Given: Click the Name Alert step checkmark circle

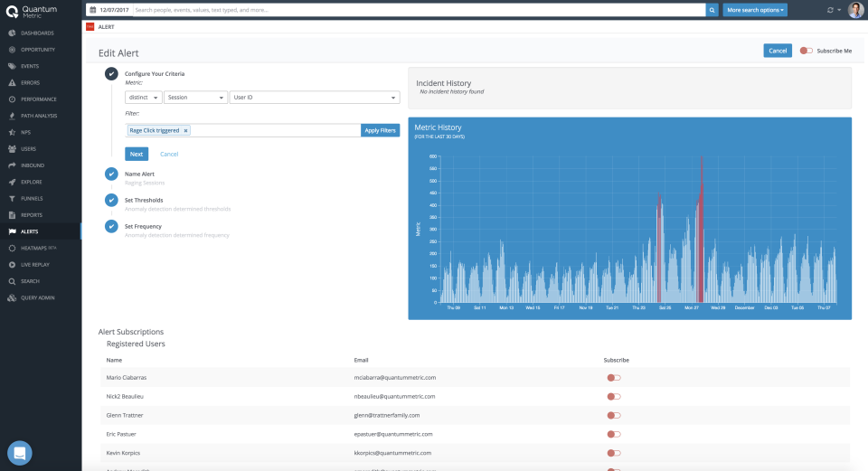Looking at the screenshot, I should [x=111, y=174].
